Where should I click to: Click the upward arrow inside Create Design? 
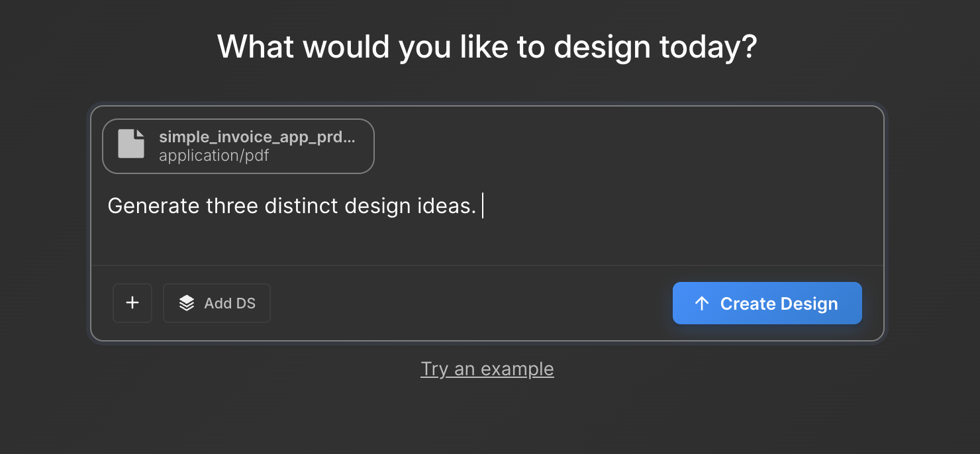click(700, 303)
